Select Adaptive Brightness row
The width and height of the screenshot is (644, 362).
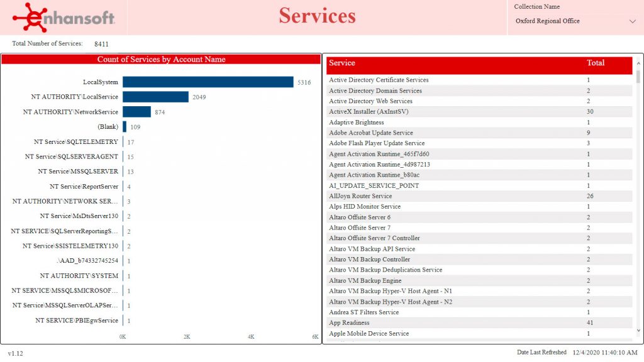pyautogui.click(x=479, y=123)
